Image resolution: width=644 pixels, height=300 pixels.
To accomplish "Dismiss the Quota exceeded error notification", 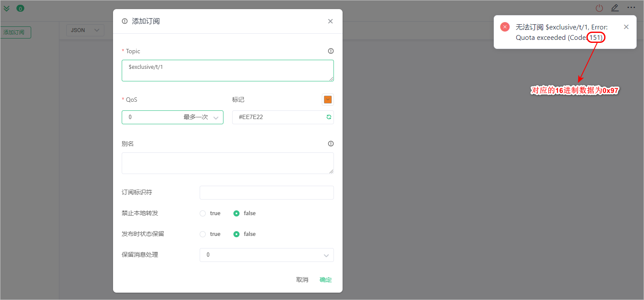I will point(626,27).
